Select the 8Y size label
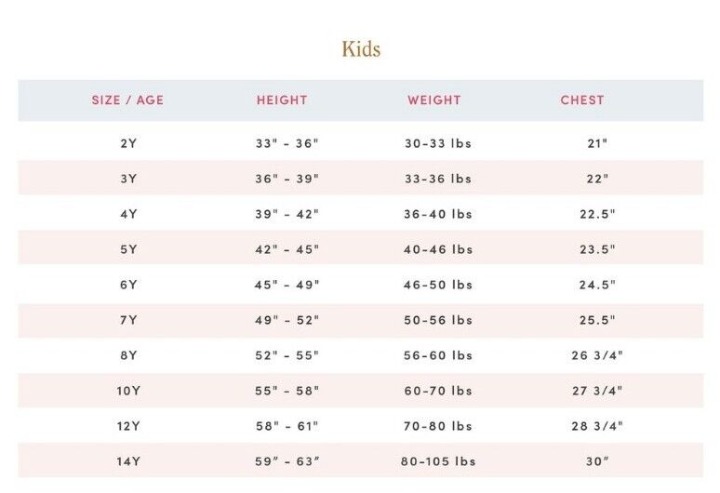 (x=129, y=355)
